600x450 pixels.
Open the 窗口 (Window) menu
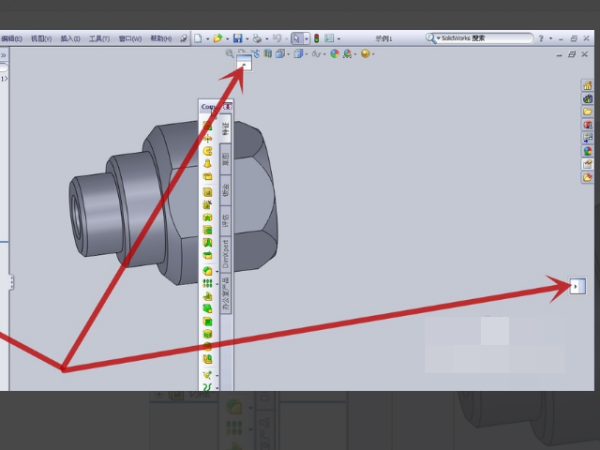coord(129,39)
